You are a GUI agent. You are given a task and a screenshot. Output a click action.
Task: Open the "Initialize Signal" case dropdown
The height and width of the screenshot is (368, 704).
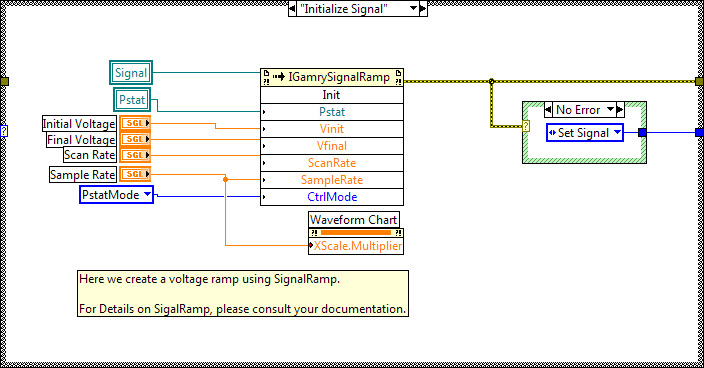tap(414, 8)
